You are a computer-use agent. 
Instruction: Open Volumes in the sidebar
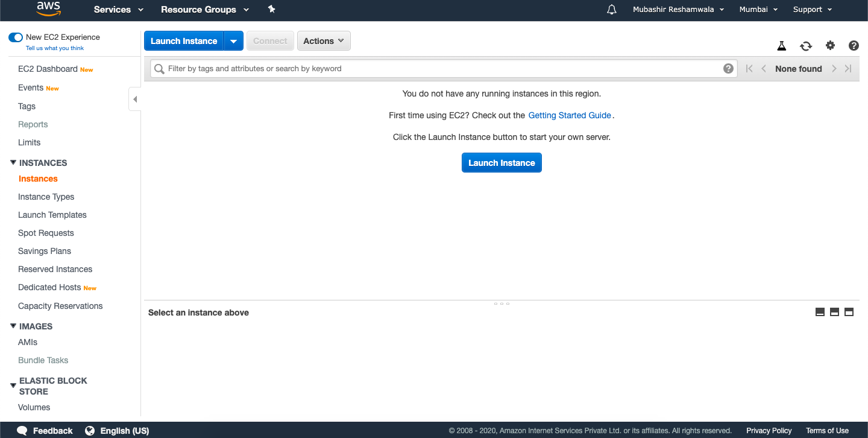[x=34, y=407]
